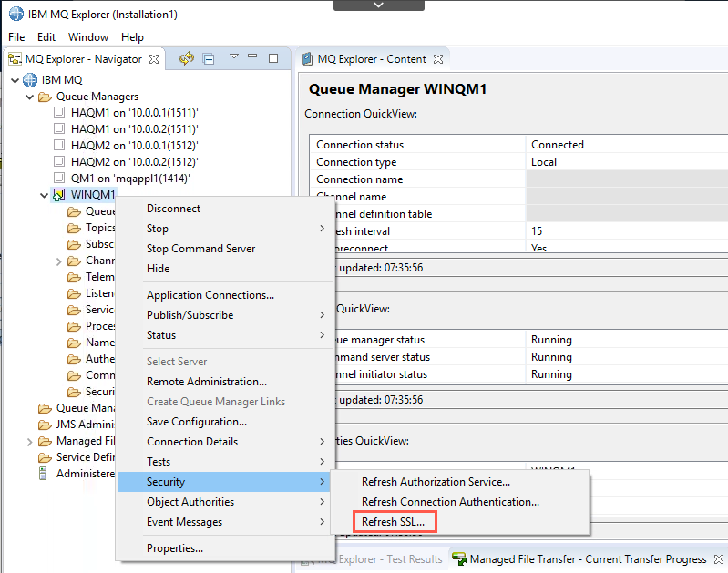Click the Queue Managers folder icon
728x573 pixels.
click(45, 97)
